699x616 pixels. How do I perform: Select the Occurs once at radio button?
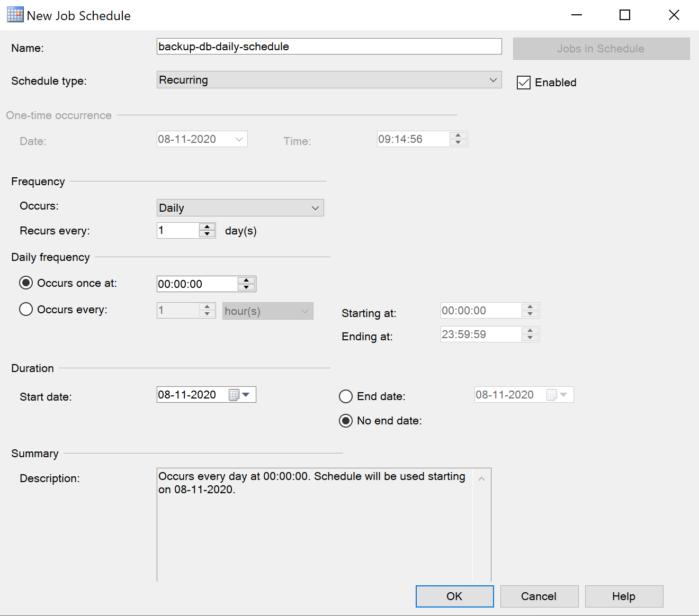26,283
